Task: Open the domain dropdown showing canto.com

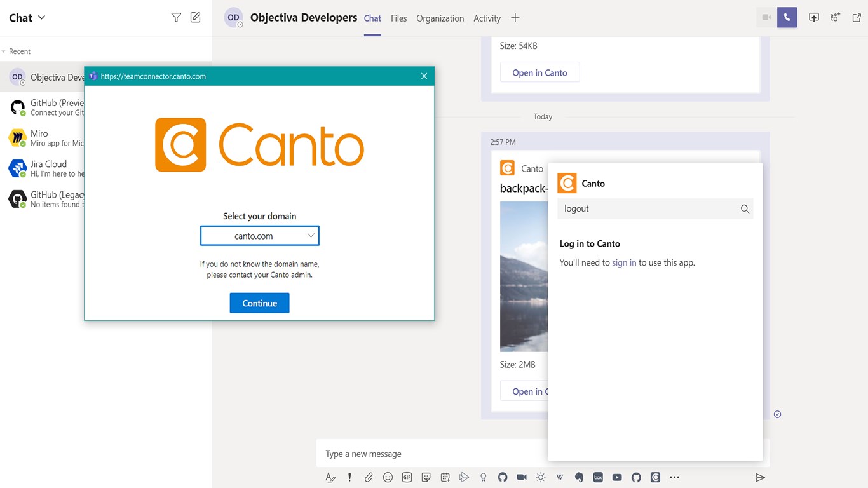Action: coord(260,236)
